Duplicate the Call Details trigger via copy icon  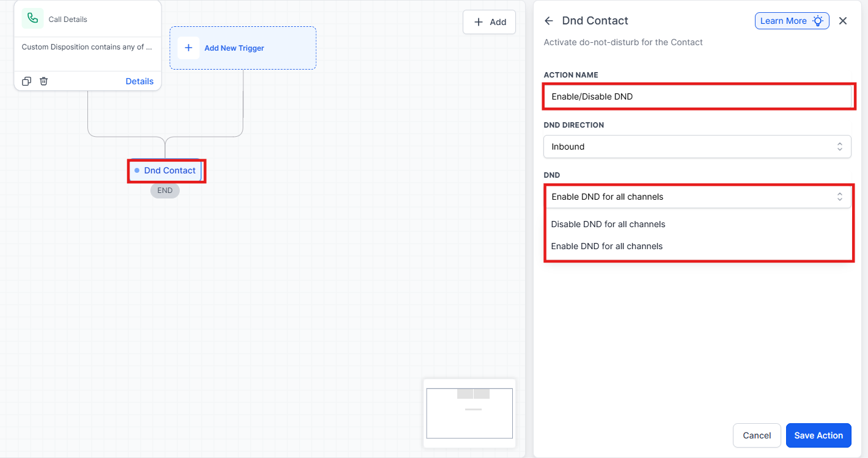pos(26,81)
